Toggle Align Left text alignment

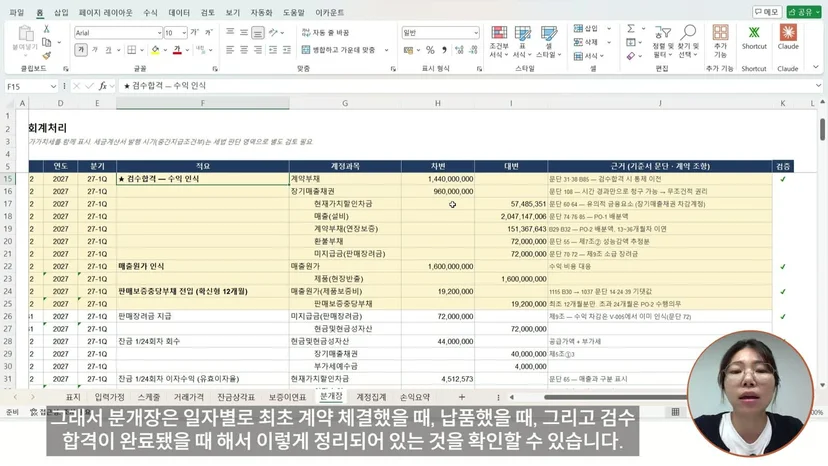[x=230, y=50]
